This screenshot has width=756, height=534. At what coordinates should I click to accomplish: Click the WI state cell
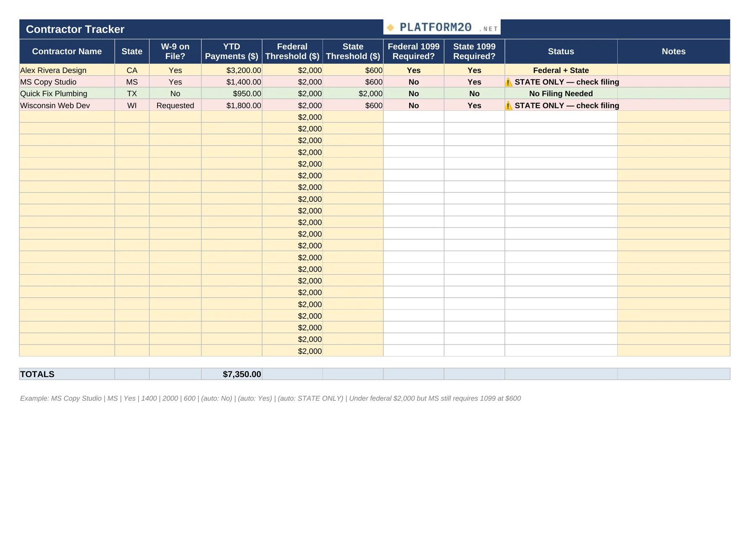coord(132,105)
